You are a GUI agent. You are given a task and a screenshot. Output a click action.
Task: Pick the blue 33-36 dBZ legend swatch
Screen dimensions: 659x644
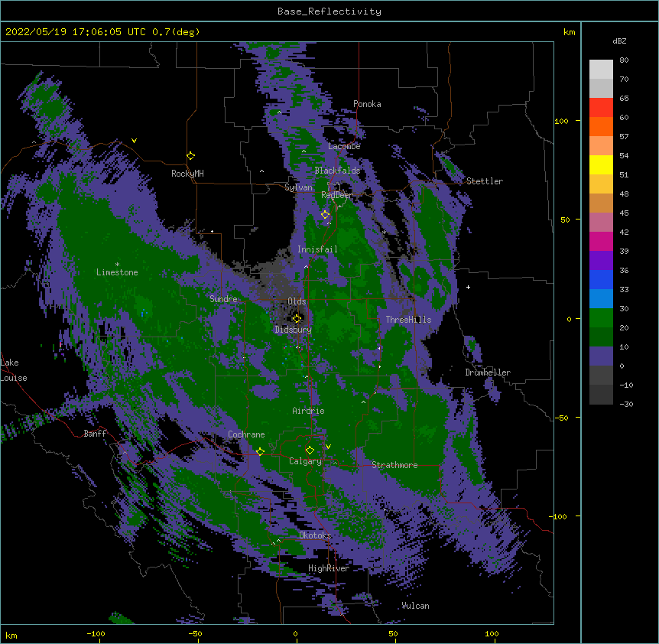tap(601, 279)
